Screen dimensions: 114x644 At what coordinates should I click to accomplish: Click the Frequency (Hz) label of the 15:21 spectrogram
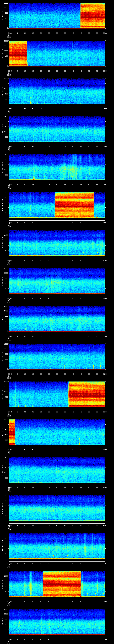[3, 16]
